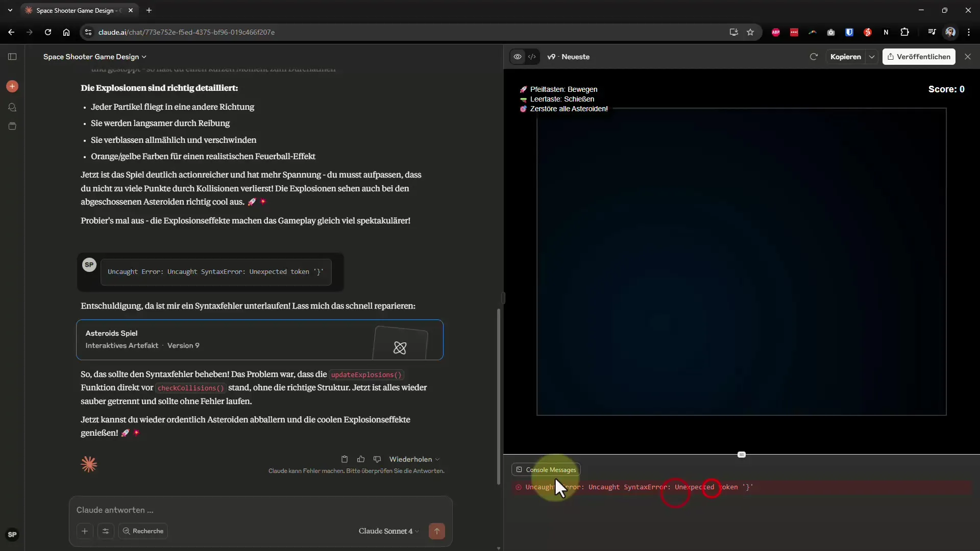The width and height of the screenshot is (980, 551).
Task: Switch artifact to code view
Action: [532, 57]
